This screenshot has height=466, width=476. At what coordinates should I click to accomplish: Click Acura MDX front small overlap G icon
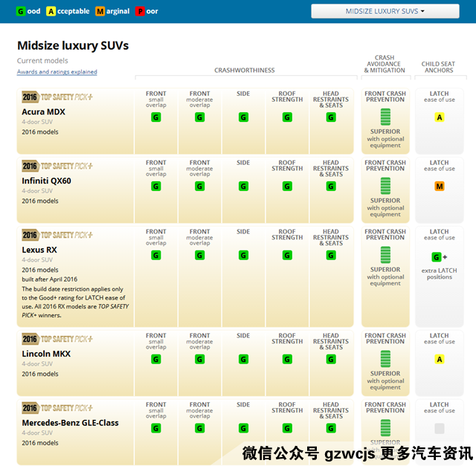tap(156, 117)
